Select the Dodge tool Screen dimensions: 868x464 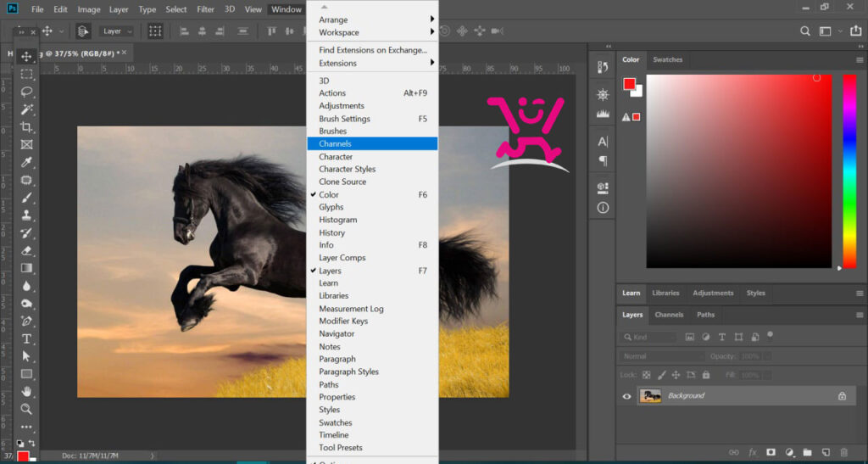pos(26,304)
